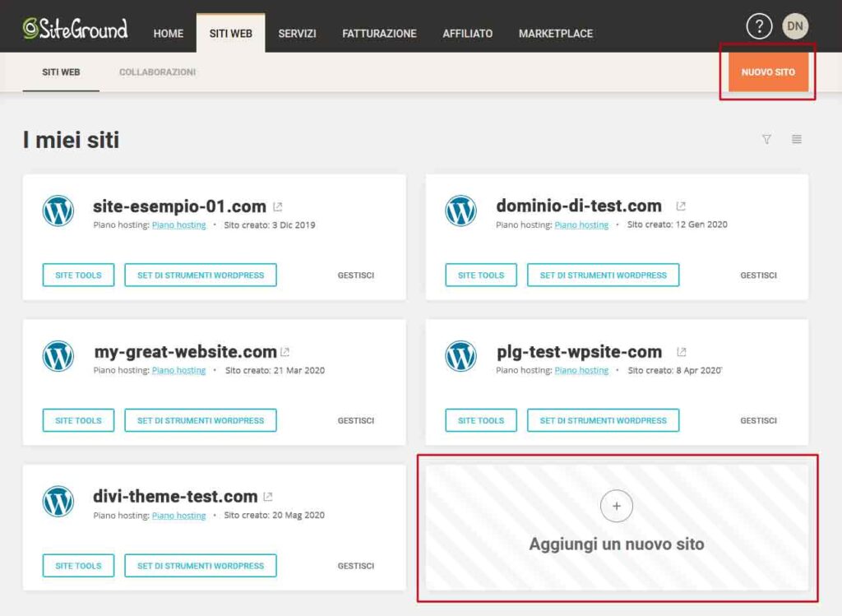
Task: Open WordPress toolset for divi-theme-test.com
Action: point(201,566)
